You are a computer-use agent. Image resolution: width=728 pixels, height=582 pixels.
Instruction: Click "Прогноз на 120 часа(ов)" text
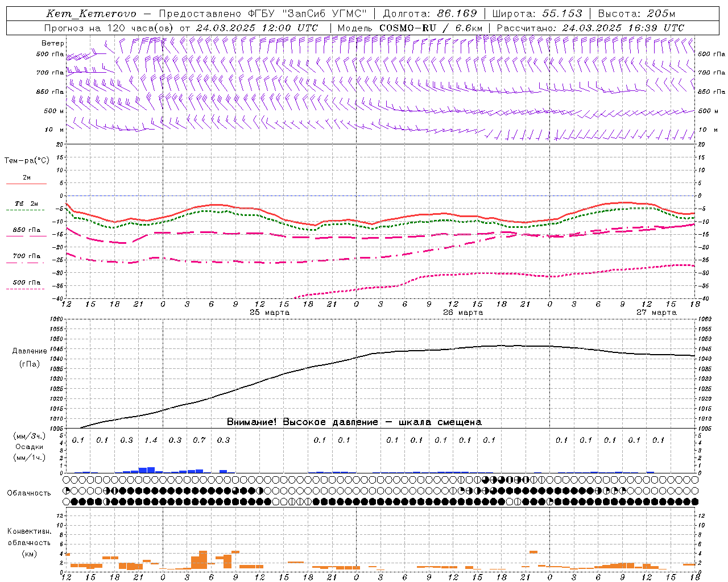pyautogui.click(x=109, y=28)
